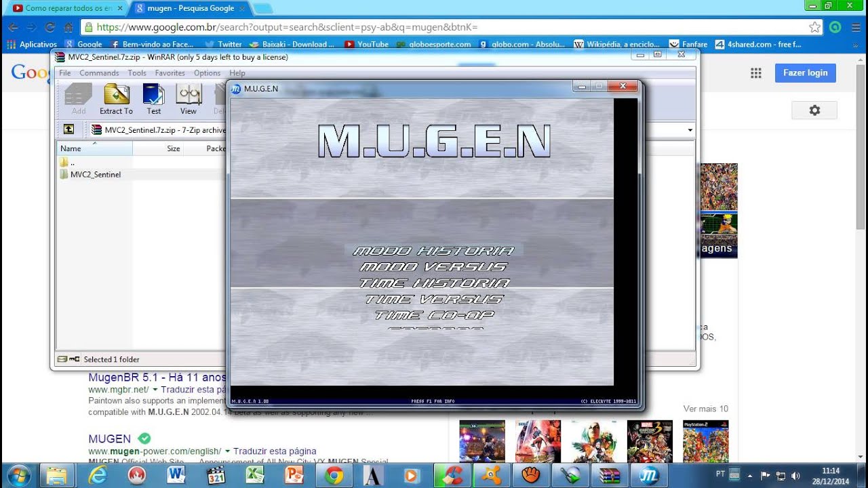Open Excel from the taskbar

click(255, 476)
